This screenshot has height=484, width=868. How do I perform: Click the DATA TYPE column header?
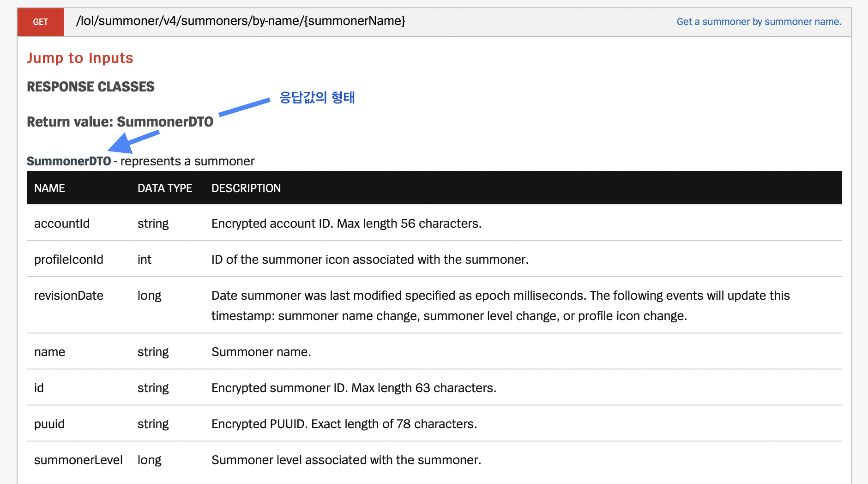tap(165, 188)
